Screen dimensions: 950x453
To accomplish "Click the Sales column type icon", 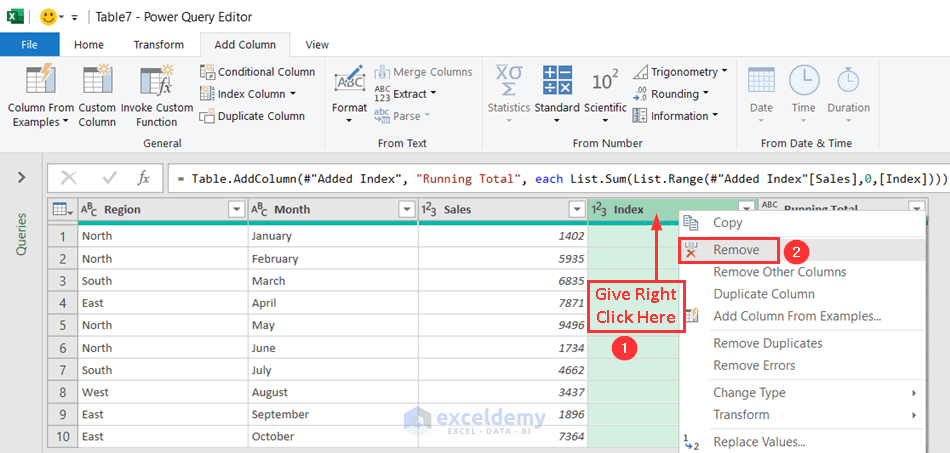I will coord(430,210).
